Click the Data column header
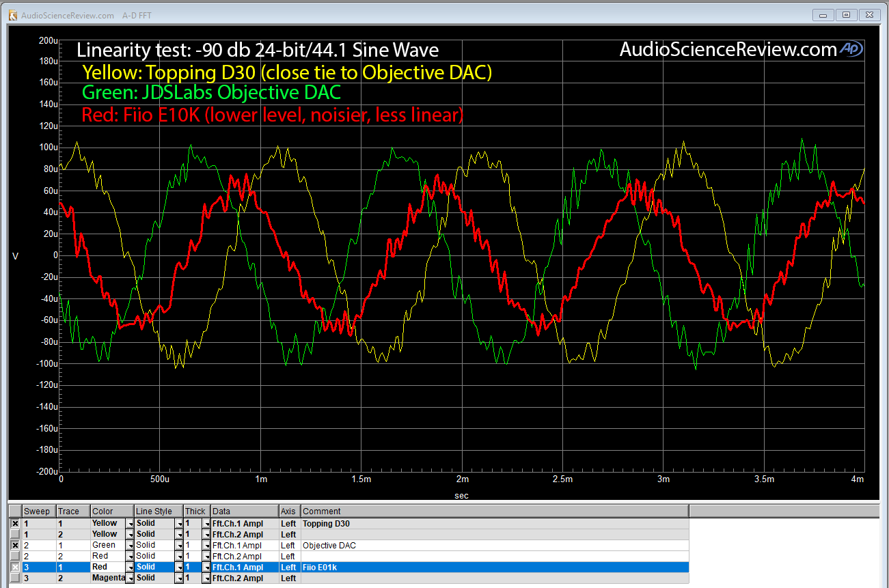889x588 pixels. point(245,511)
